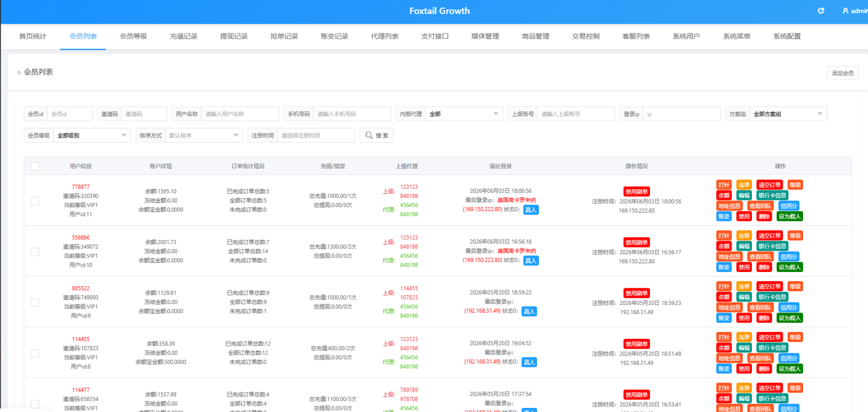Click 禁用刷单 for user 778877
Image resolution: width=868 pixels, height=412 pixels.
[636, 192]
